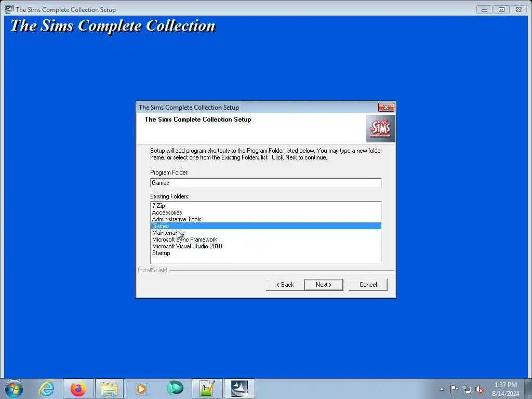Screen dimensions: 532x399
Task: Click the Program Folder text field
Action: click(265, 183)
